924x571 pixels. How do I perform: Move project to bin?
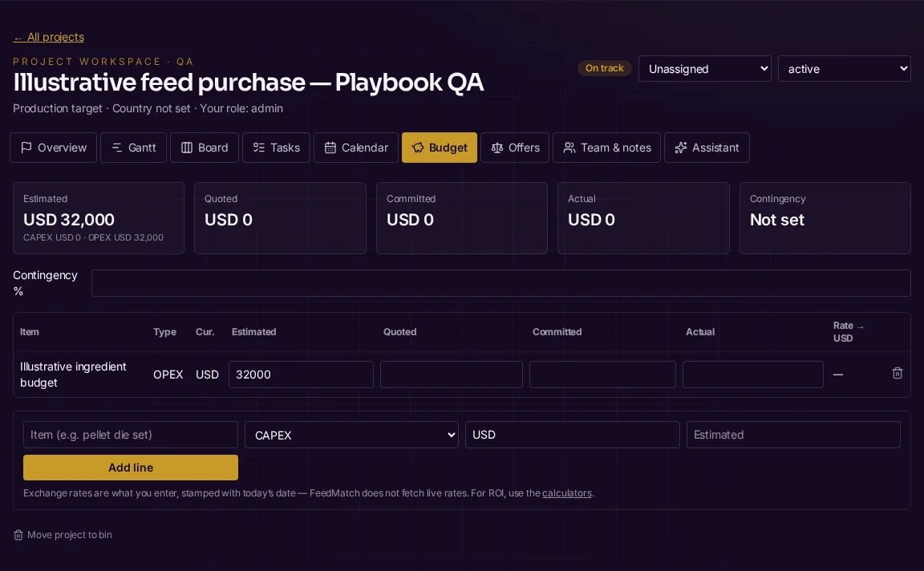point(63,535)
